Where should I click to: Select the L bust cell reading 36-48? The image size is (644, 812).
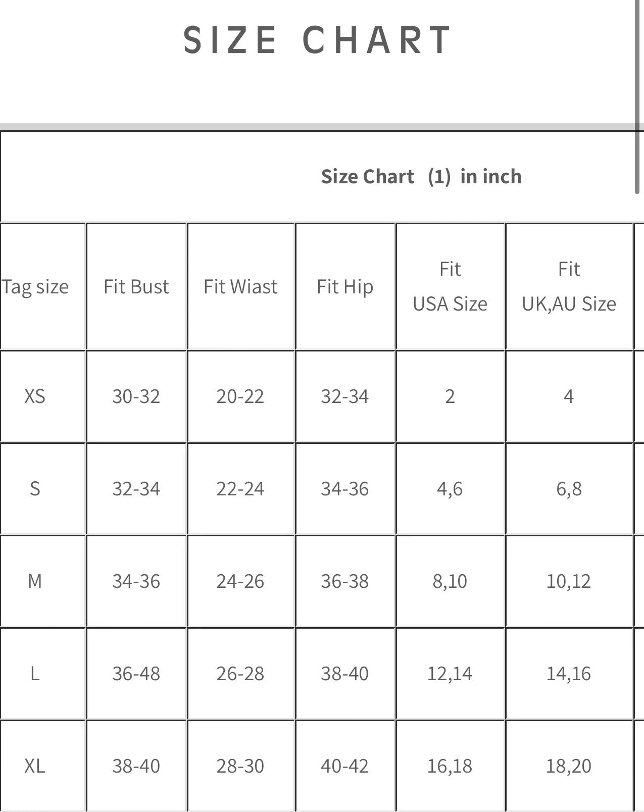tap(136, 674)
